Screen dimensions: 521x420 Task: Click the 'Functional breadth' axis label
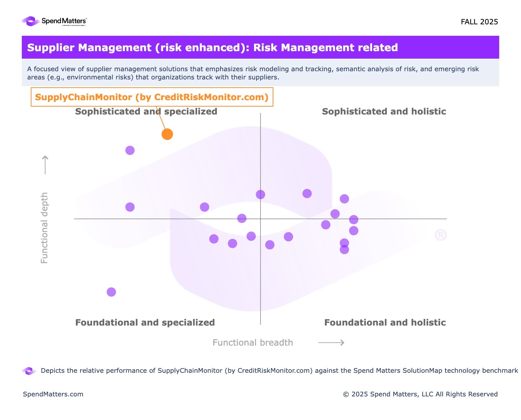coord(253,342)
